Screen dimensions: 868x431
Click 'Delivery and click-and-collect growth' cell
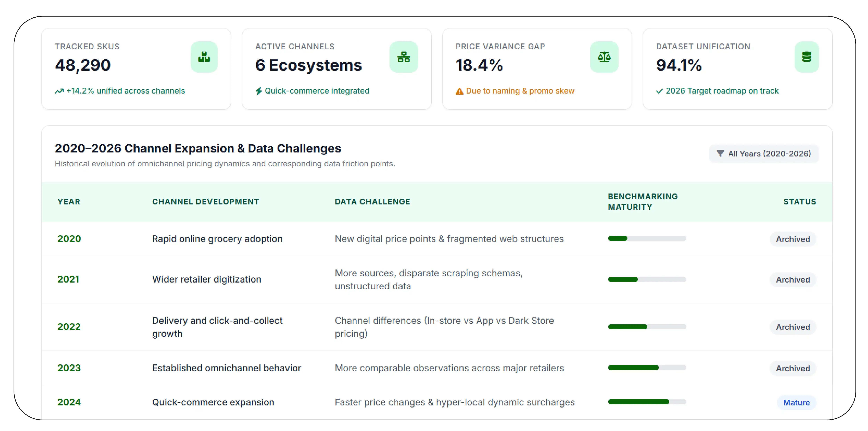click(x=217, y=327)
